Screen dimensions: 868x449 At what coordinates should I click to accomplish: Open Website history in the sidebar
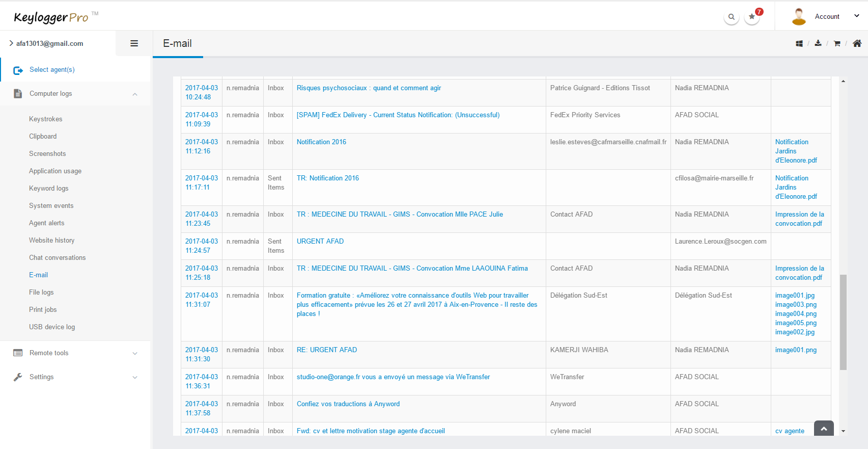[x=51, y=240]
